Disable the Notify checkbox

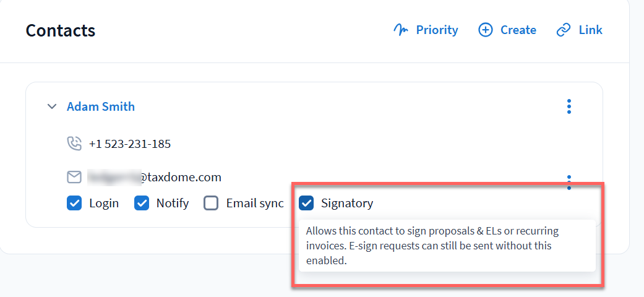point(142,203)
